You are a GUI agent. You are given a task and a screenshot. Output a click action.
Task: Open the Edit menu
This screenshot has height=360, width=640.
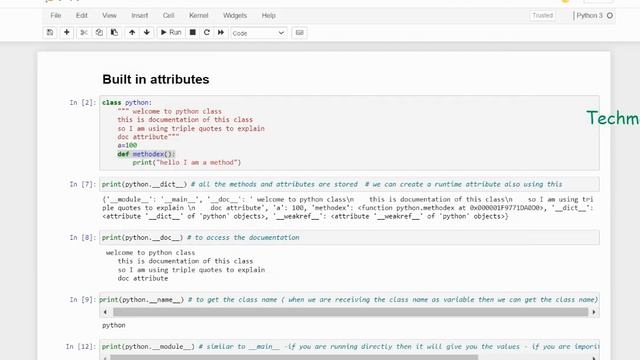pos(82,16)
